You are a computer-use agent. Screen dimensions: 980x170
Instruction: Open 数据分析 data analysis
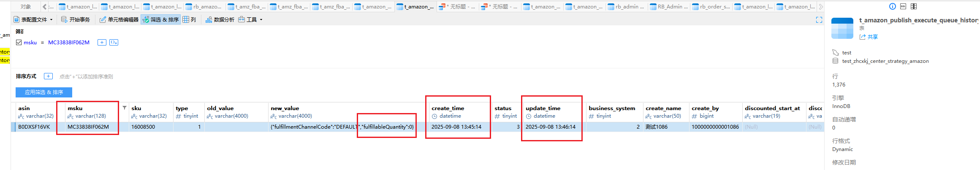click(x=220, y=19)
